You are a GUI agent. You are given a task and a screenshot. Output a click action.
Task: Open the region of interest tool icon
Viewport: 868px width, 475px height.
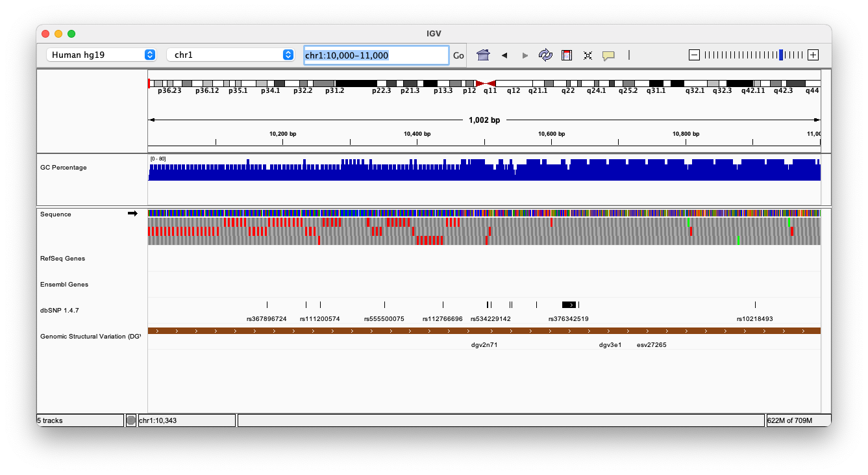[566, 55]
